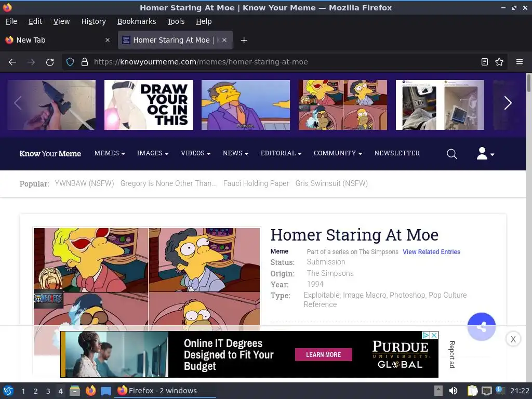
Task: Expand the EDITORIAL dropdown menu
Action: coord(281,153)
